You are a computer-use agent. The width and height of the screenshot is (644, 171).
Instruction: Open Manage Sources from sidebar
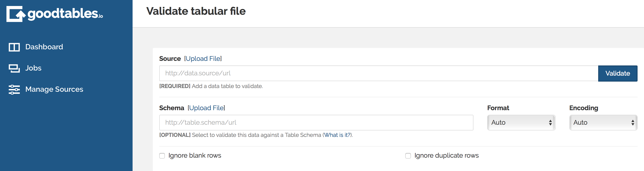(54, 89)
